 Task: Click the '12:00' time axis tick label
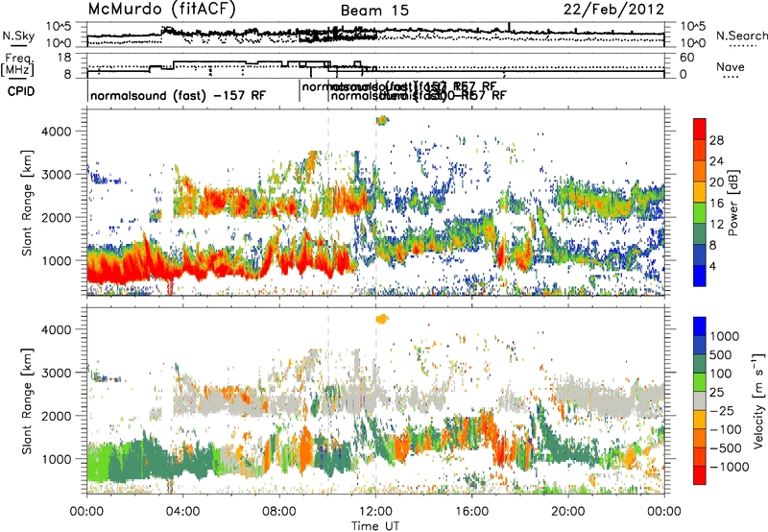point(375,512)
